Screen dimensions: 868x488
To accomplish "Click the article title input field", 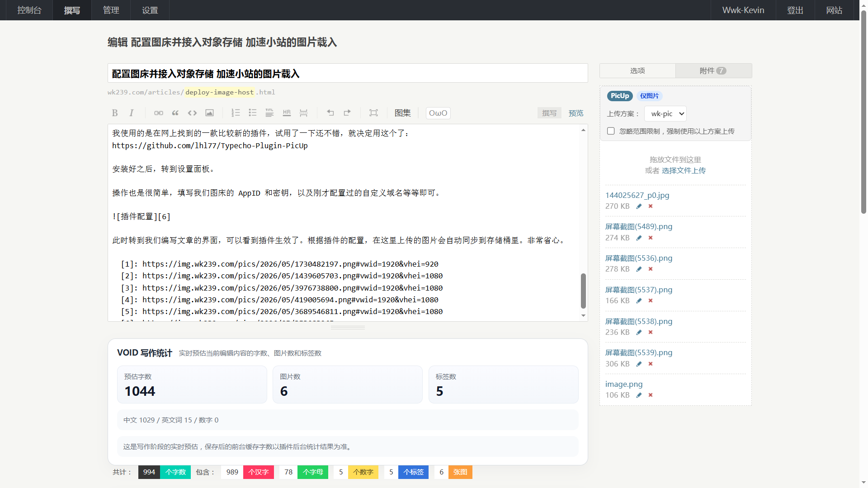I will (348, 73).
